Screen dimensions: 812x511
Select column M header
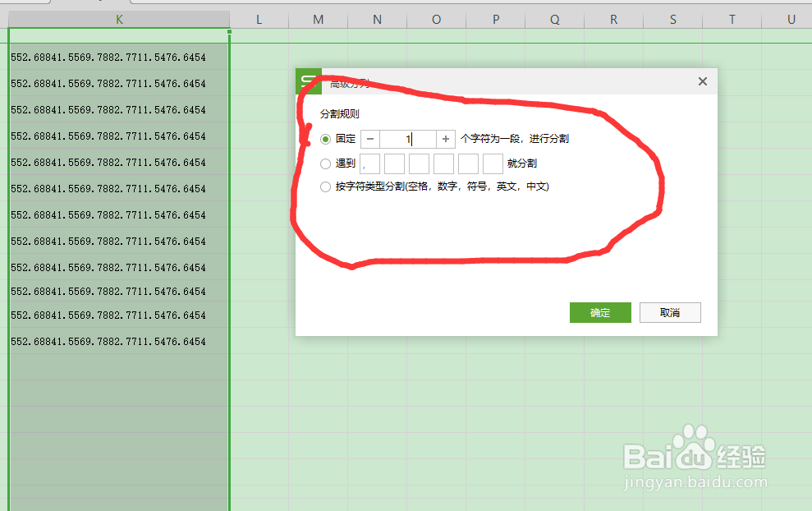[318, 20]
